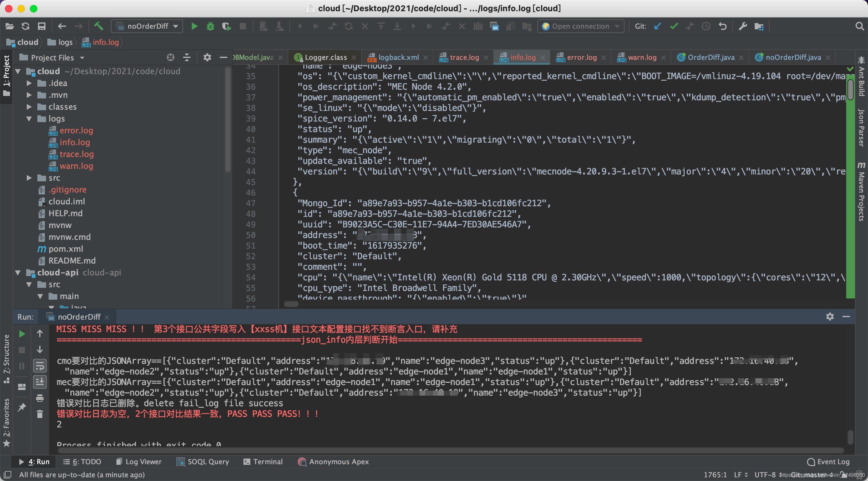Toggle scroll to end in console

pos(40,382)
